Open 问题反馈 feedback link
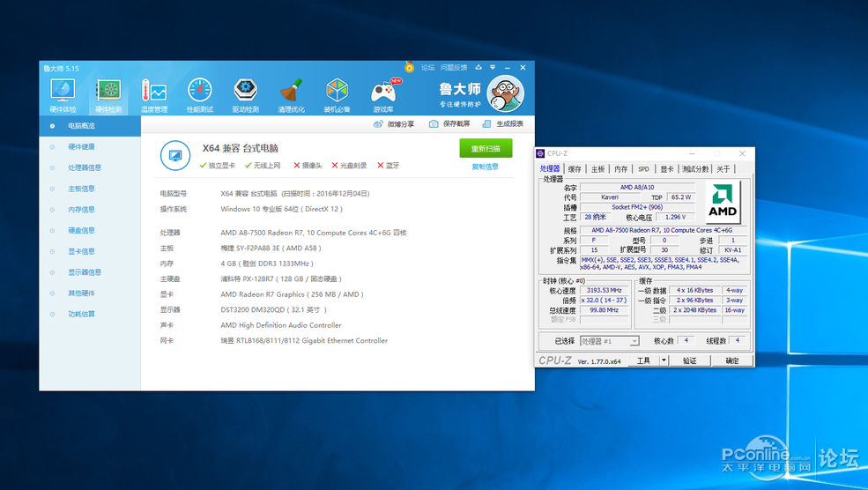The image size is (868, 490). tap(454, 68)
